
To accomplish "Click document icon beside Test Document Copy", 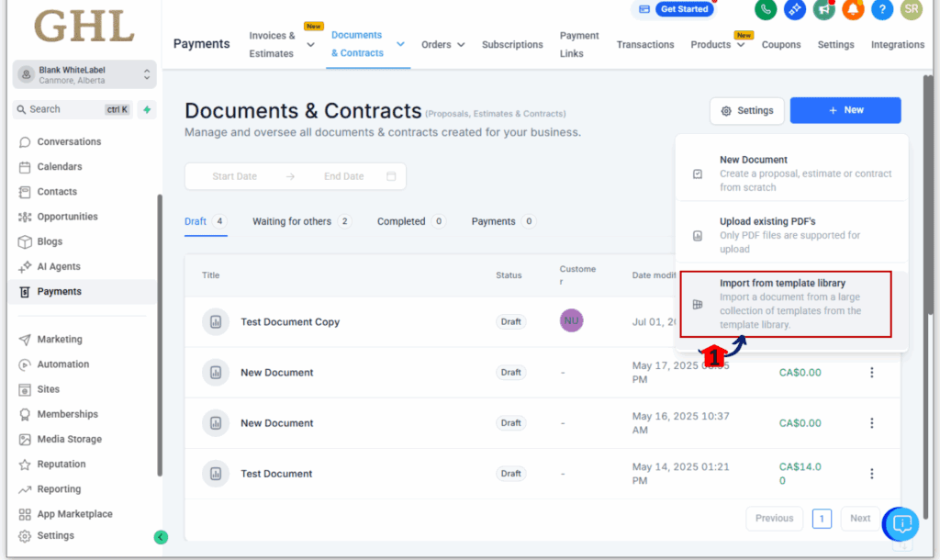I will point(215,322).
